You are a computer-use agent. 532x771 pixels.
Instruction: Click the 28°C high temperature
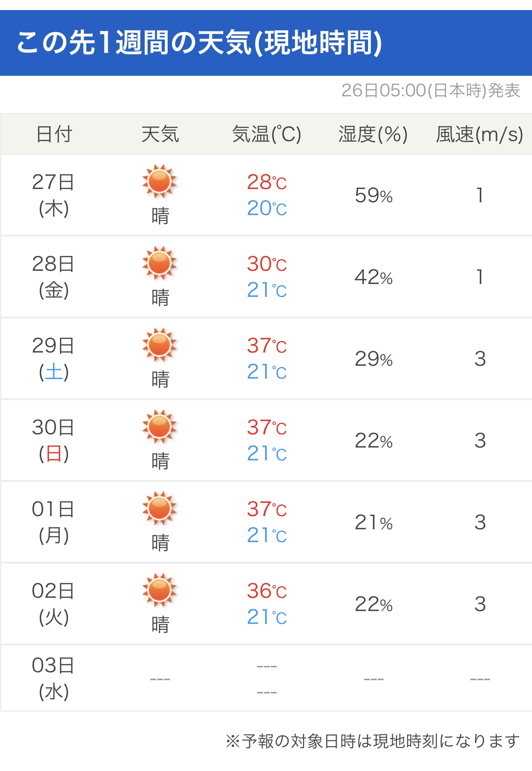pyautogui.click(x=267, y=182)
